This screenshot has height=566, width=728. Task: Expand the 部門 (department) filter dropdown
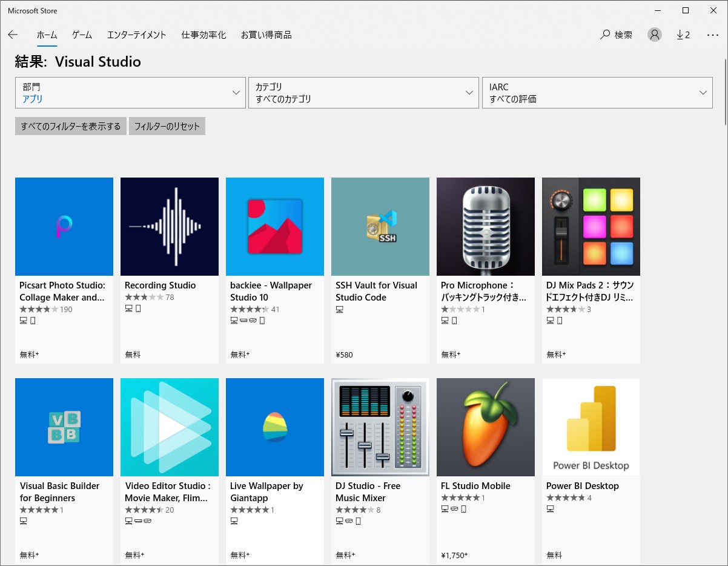pyautogui.click(x=130, y=92)
